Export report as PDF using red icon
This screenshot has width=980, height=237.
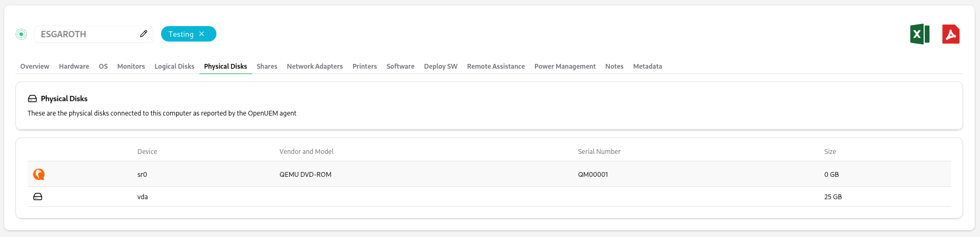tap(951, 35)
